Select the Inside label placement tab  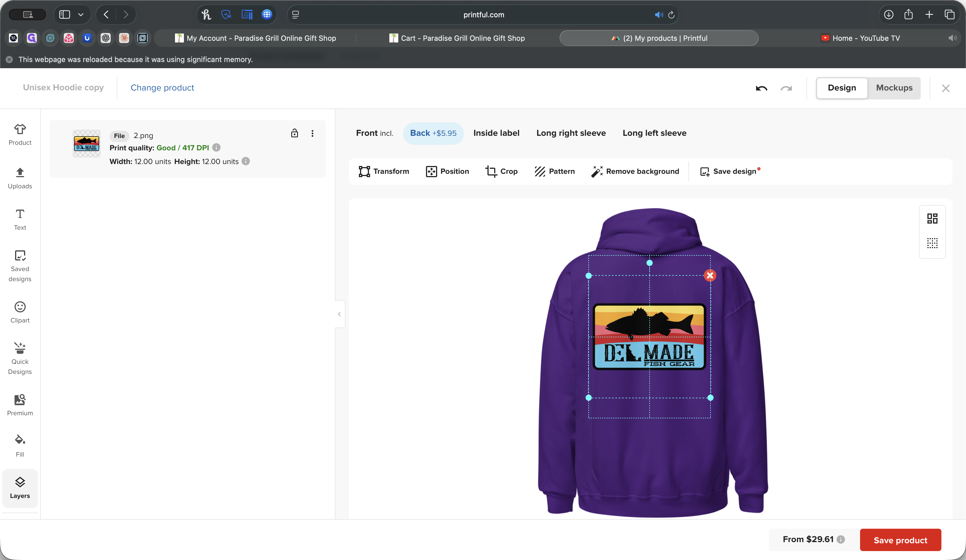[496, 133]
